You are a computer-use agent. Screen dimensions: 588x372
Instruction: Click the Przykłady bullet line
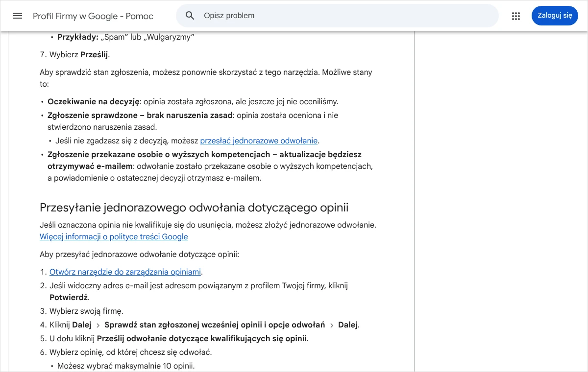(126, 37)
